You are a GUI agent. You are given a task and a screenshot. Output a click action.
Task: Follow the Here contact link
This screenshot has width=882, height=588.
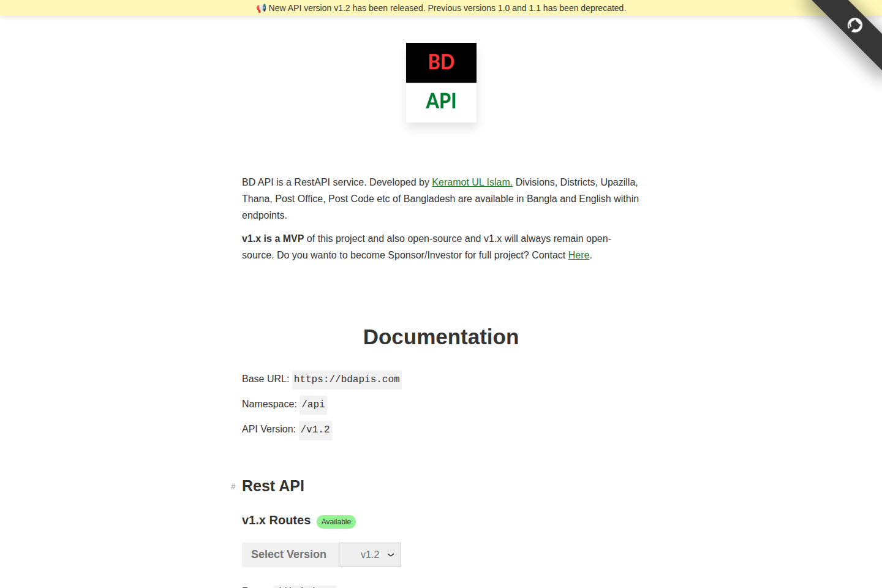[x=579, y=255]
